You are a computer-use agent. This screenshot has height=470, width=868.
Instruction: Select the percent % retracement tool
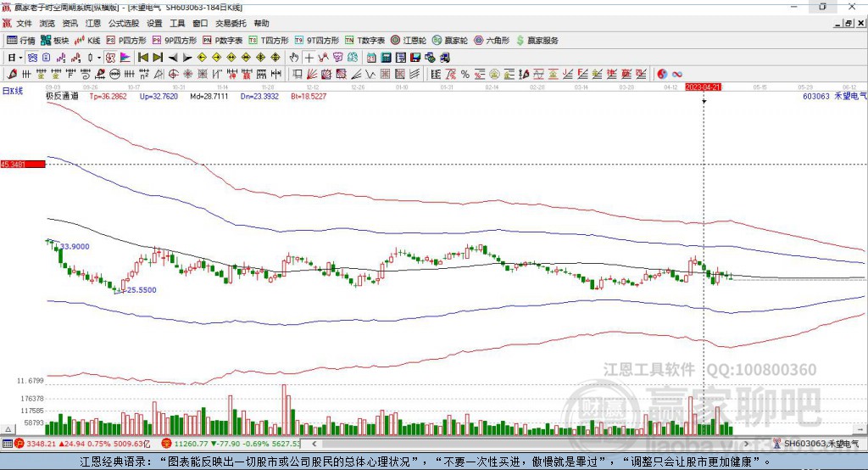465,74
